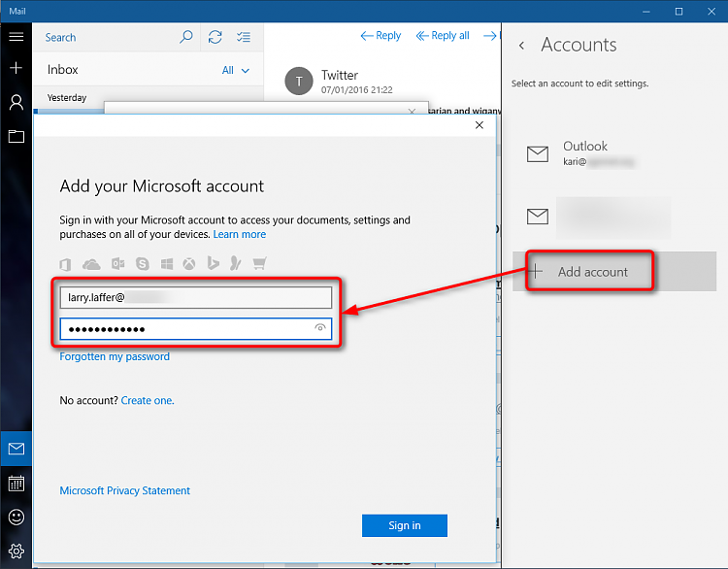Open Settings gear icon in sidebar
The width and height of the screenshot is (728, 569).
(17, 552)
